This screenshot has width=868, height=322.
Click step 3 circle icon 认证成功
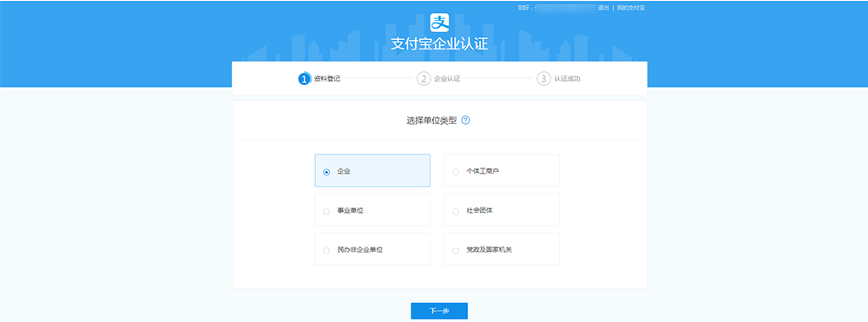click(x=543, y=79)
